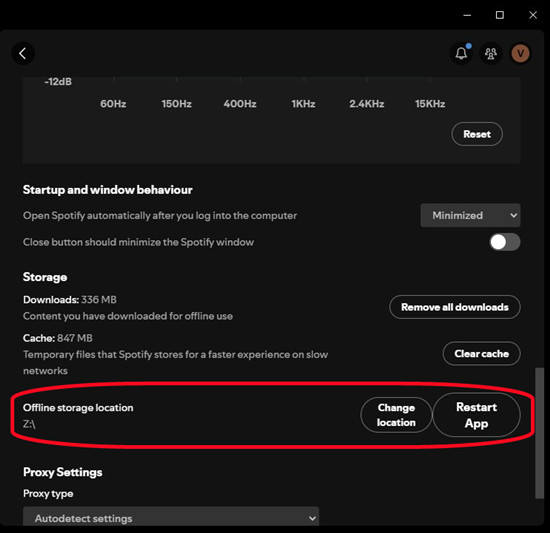Expand the Autodetect settings proxy dropdown
Image resolution: width=550 pixels, height=533 pixels.
pyautogui.click(x=171, y=518)
